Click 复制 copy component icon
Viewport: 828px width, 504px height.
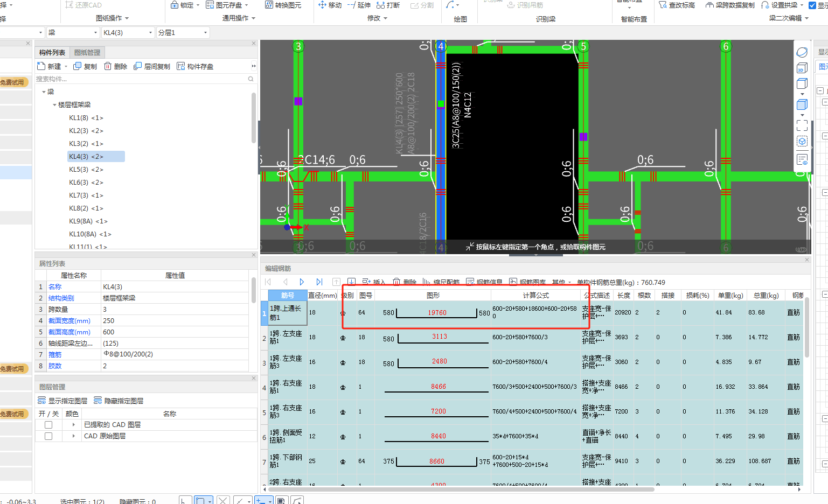point(77,66)
